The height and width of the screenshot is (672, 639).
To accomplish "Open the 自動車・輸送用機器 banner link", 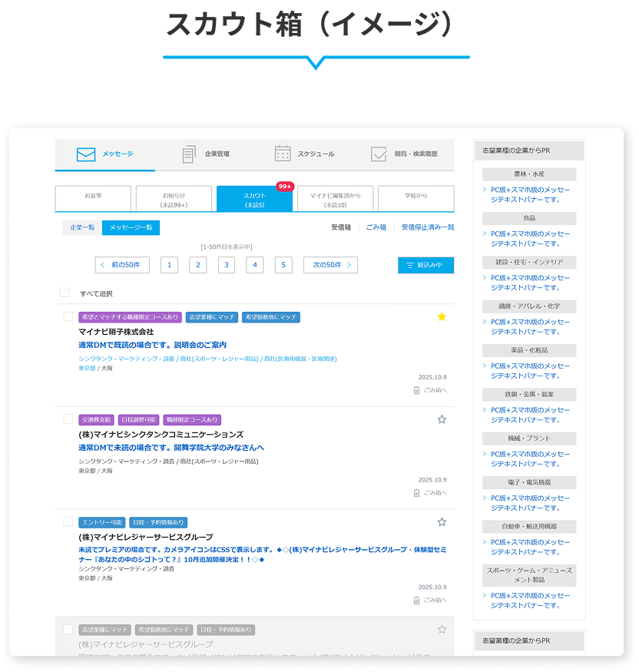I will pos(530,548).
